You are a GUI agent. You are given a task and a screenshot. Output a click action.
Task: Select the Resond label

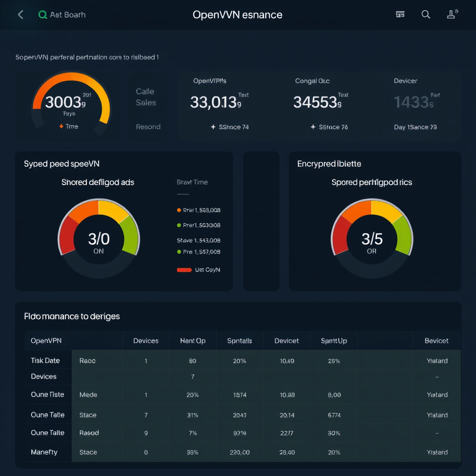click(148, 126)
